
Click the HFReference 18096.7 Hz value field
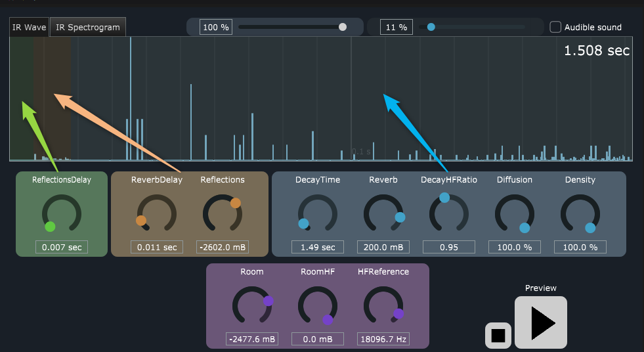[383, 340]
